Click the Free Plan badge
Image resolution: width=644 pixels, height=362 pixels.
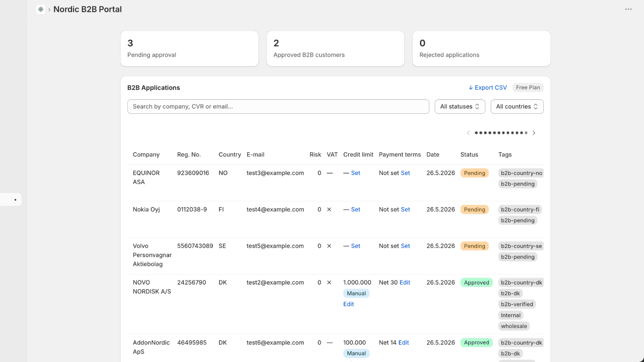click(528, 88)
